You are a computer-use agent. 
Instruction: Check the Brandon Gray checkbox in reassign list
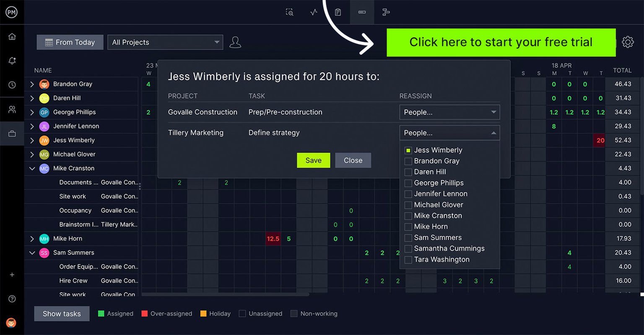[x=408, y=161]
